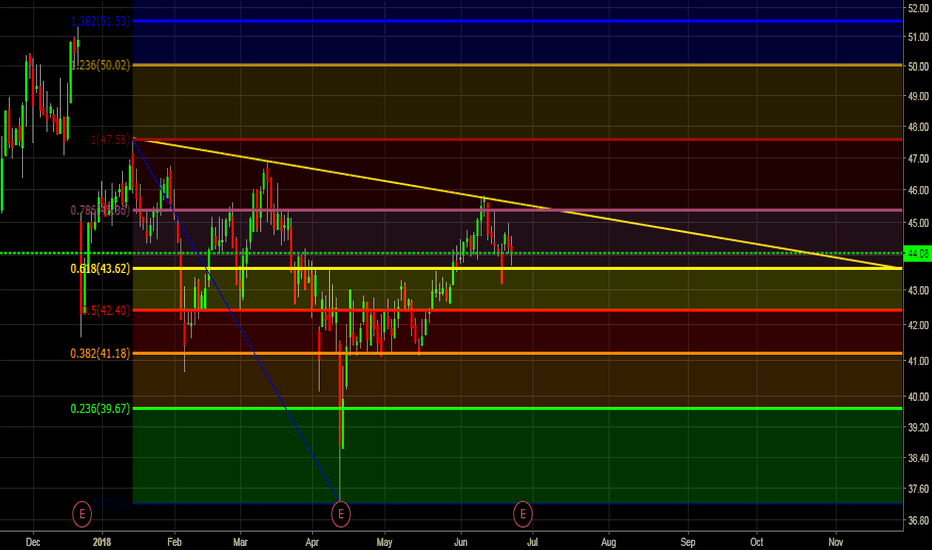Screen dimensions: 932x550
Task: Click the 51.00 price axis label
Action: pos(918,37)
